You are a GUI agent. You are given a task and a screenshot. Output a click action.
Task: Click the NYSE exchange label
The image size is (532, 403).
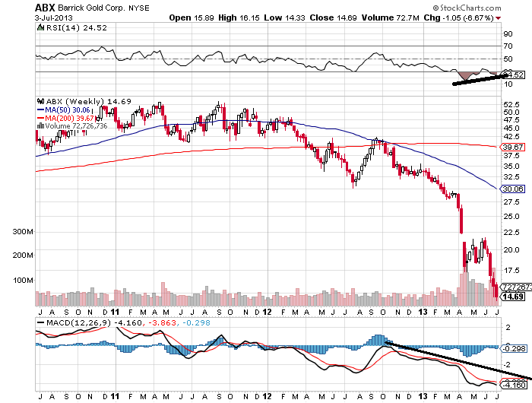point(139,8)
